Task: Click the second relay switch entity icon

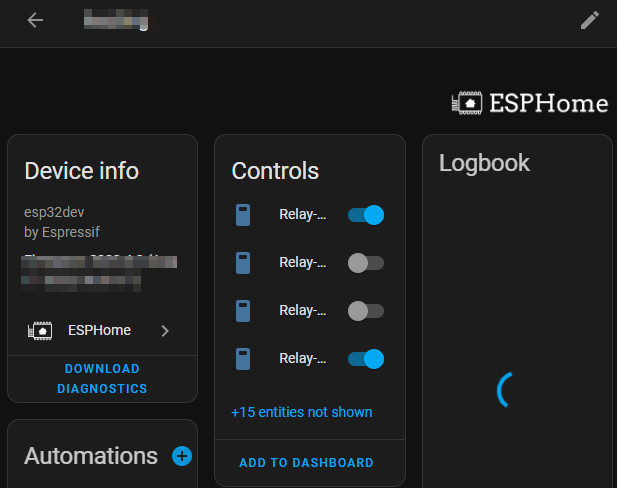Action: click(242, 263)
